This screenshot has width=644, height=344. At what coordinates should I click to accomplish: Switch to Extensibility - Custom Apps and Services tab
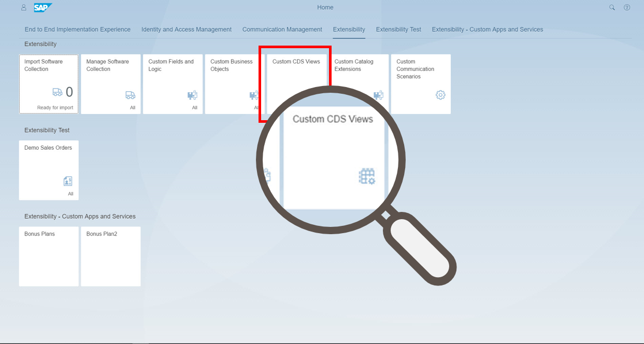[488, 30]
